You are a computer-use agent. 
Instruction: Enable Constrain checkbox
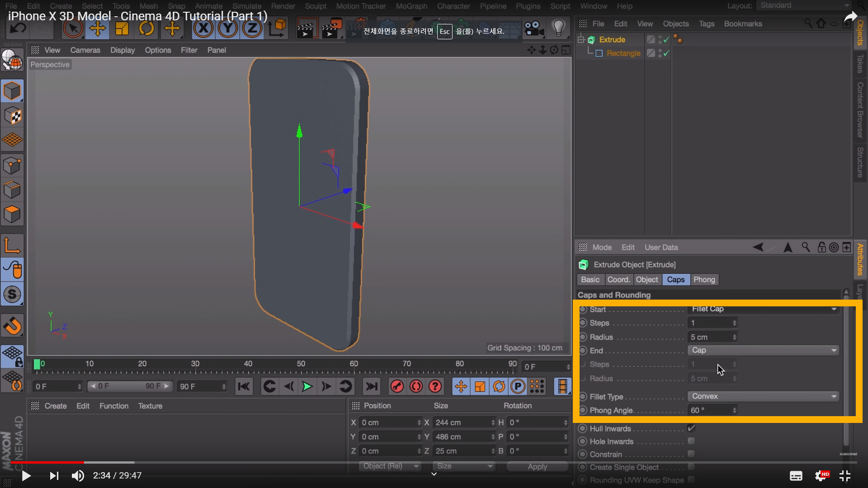(x=691, y=454)
